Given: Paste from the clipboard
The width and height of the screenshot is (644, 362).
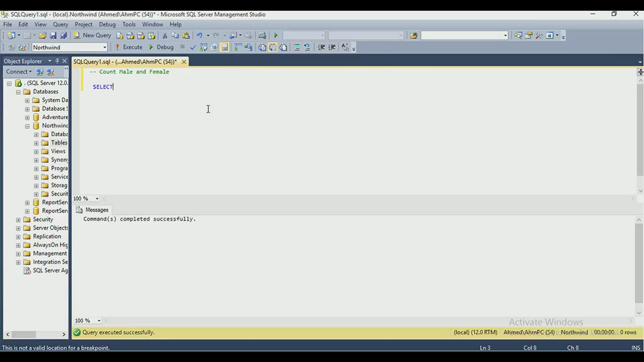Looking at the screenshot, I should pos(186,36).
